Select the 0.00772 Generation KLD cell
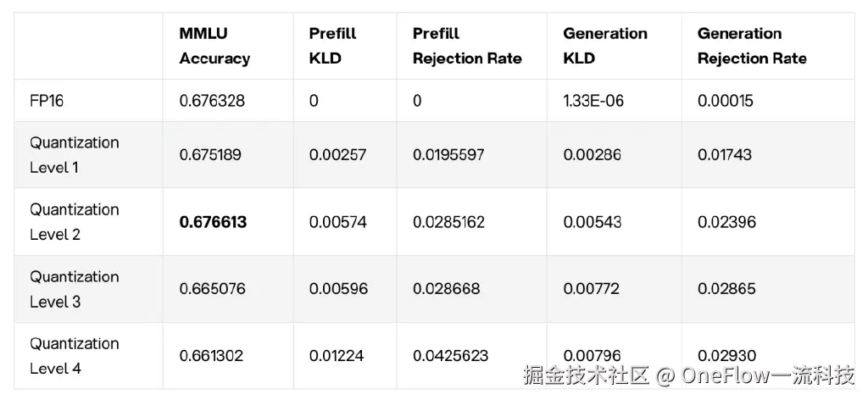Screen dimensions: 868x400 (593, 289)
